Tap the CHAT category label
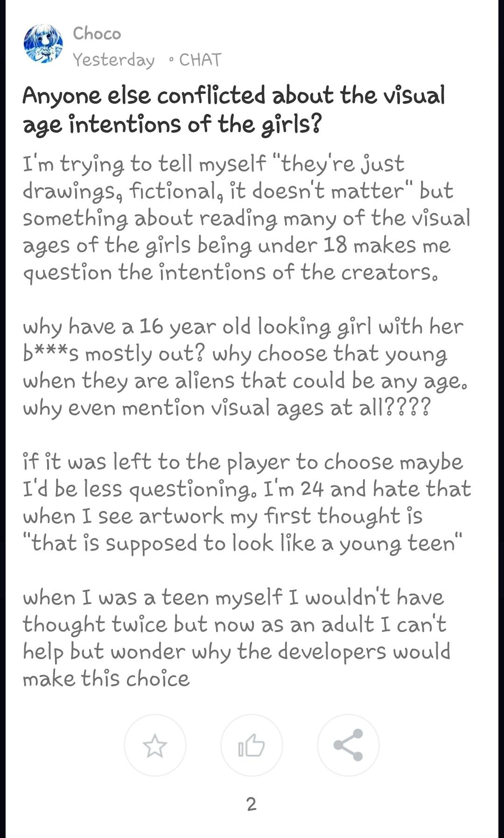The width and height of the screenshot is (504, 838). click(x=200, y=60)
